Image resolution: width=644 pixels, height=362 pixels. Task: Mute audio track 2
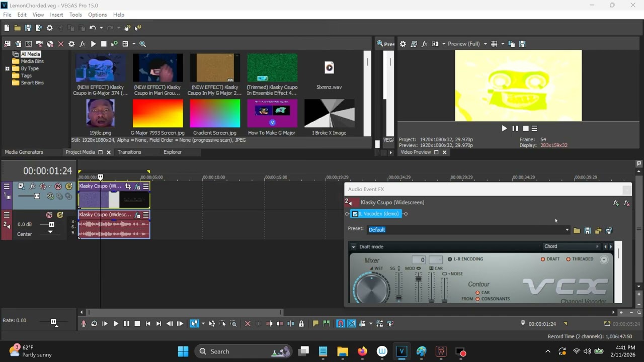tap(49, 215)
